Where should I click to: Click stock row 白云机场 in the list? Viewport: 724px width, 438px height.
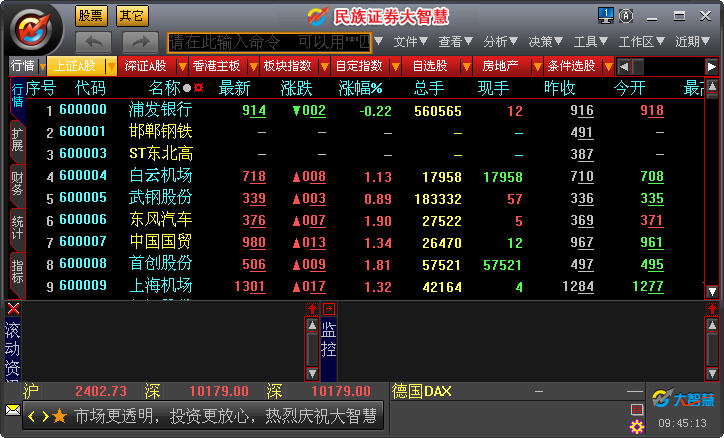(160, 176)
